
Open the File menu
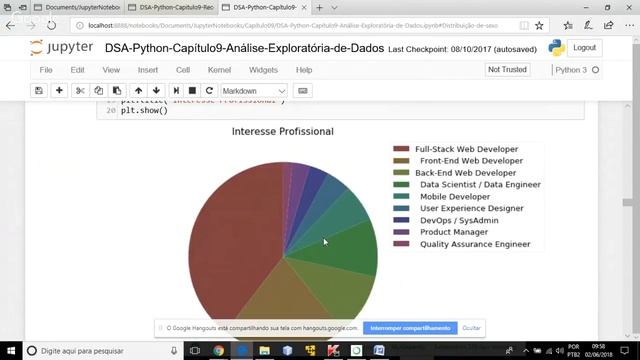46,70
